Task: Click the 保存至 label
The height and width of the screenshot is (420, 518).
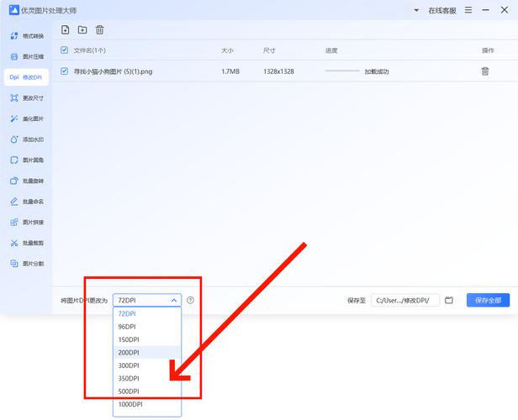Action: [x=357, y=301]
